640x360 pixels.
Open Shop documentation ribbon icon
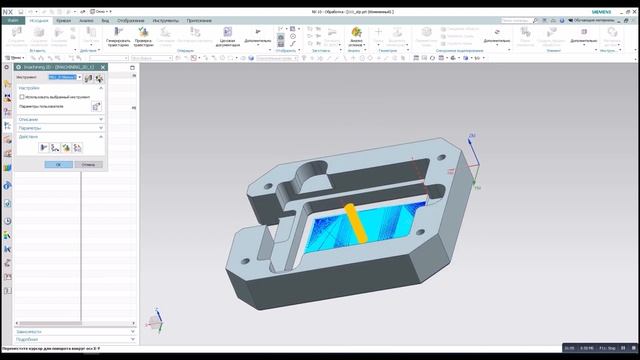[227, 37]
